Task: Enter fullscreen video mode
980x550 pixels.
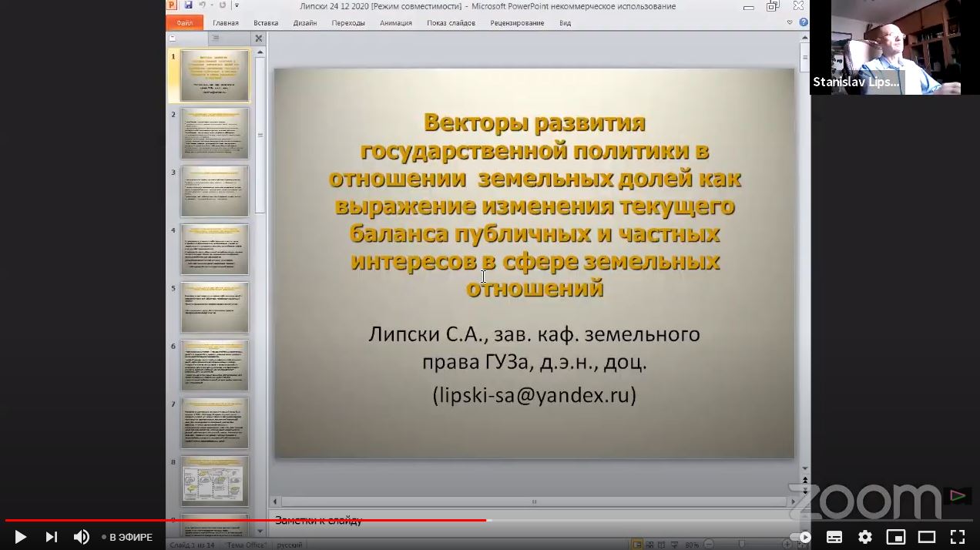Action: pos(957,537)
